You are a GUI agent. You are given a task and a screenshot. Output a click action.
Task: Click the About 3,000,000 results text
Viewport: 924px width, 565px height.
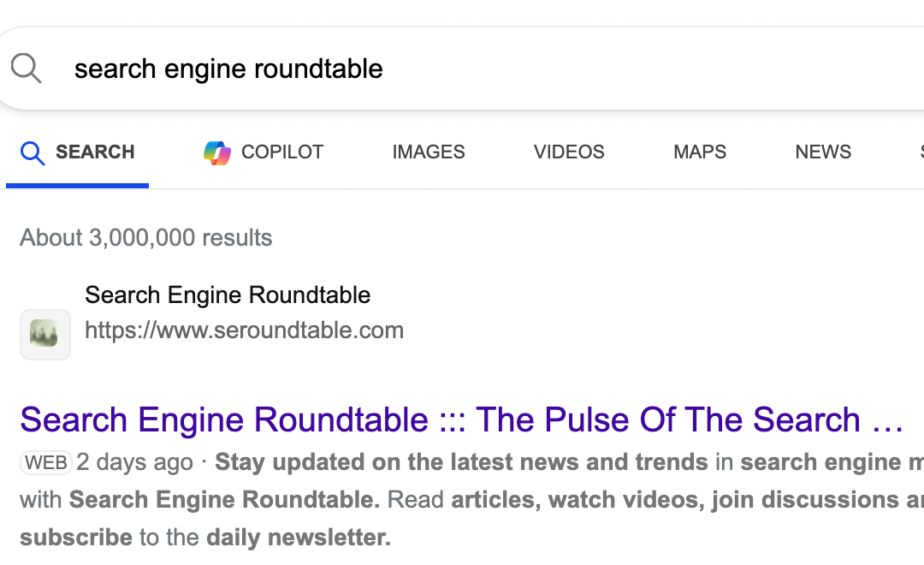pos(145,237)
